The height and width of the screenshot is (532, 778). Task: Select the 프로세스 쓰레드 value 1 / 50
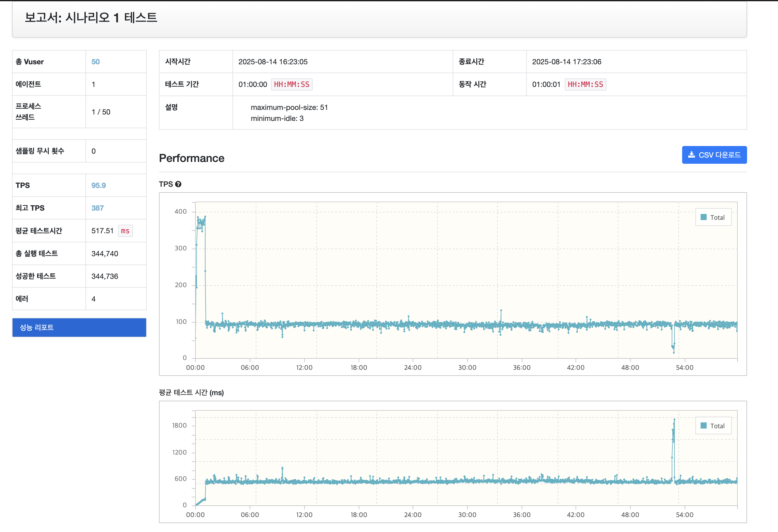pyautogui.click(x=101, y=112)
